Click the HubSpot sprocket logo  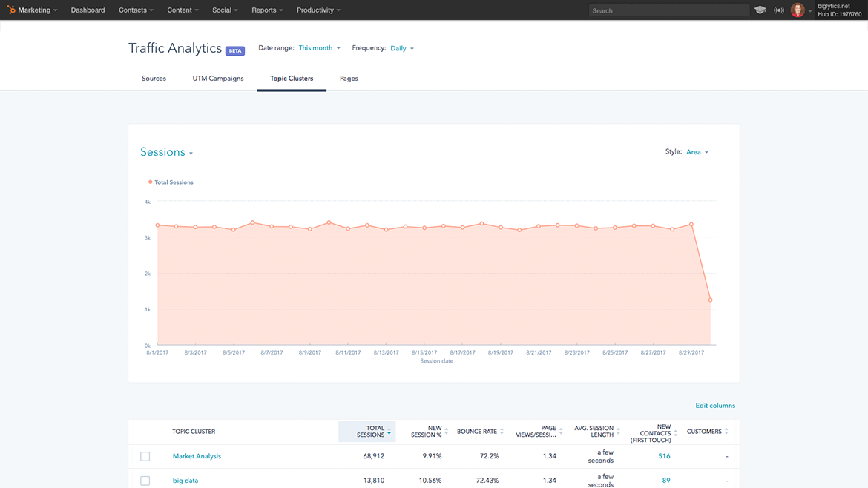coord(11,10)
